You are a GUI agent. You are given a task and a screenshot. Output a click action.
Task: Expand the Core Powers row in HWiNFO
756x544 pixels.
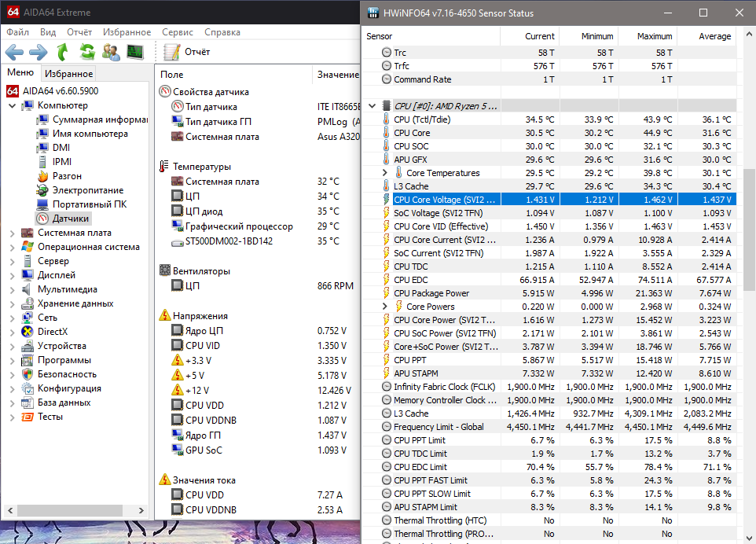[x=385, y=307]
